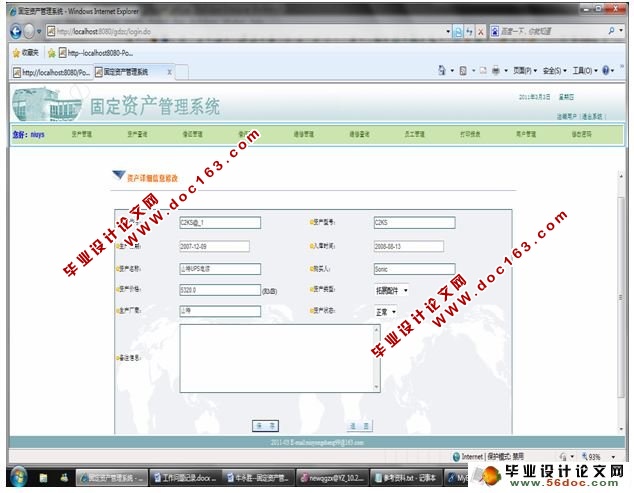
Task: Close the 固定资产管理系统 tab
Action: (x=169, y=72)
